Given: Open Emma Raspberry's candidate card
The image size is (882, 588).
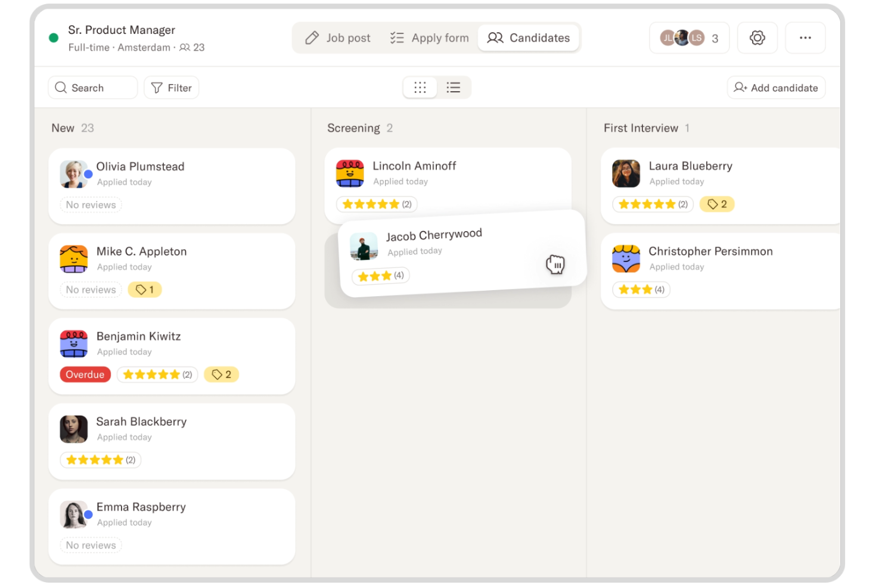Looking at the screenshot, I should pyautogui.click(x=172, y=527).
